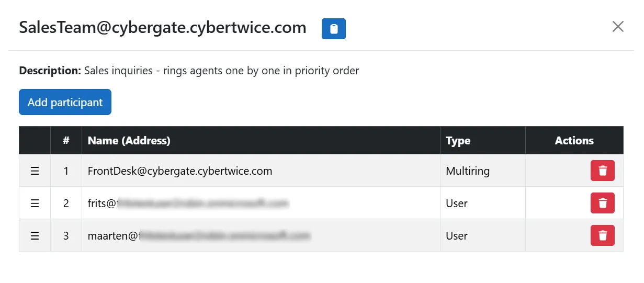Click the Add participant button
The width and height of the screenshot is (644, 283).
point(65,102)
